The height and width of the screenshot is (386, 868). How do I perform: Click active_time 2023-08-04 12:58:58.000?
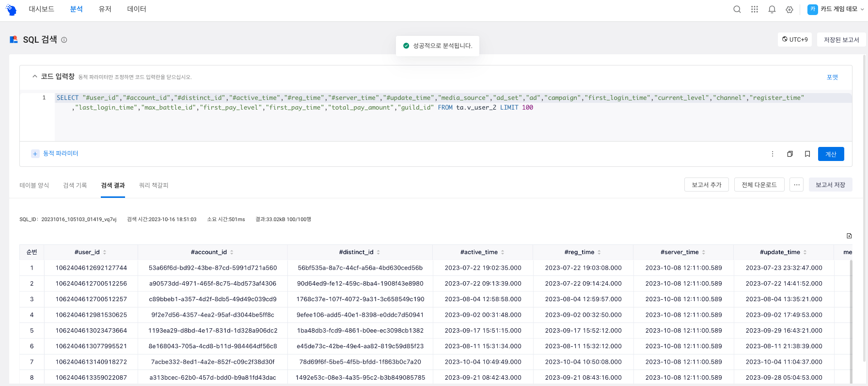pyautogui.click(x=483, y=299)
